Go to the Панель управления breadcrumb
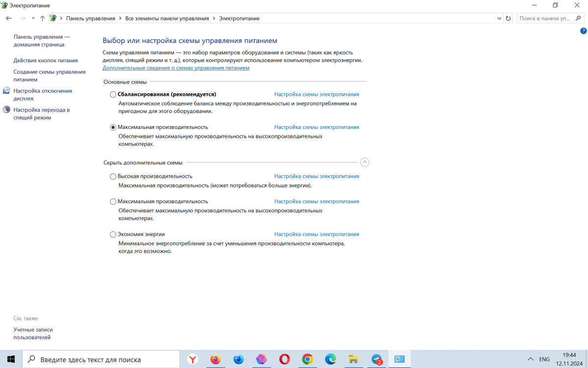Screen dimensions: 588x368 (91, 18)
